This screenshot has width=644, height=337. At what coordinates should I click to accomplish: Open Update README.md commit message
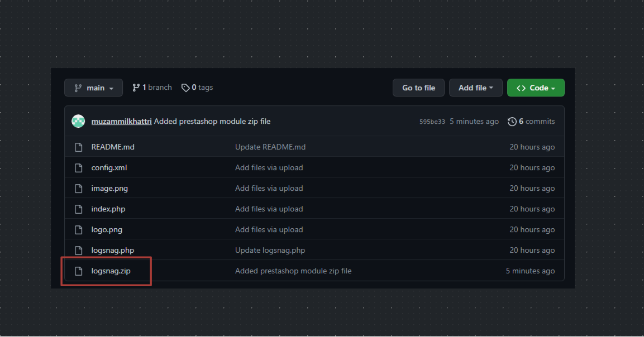(x=270, y=147)
